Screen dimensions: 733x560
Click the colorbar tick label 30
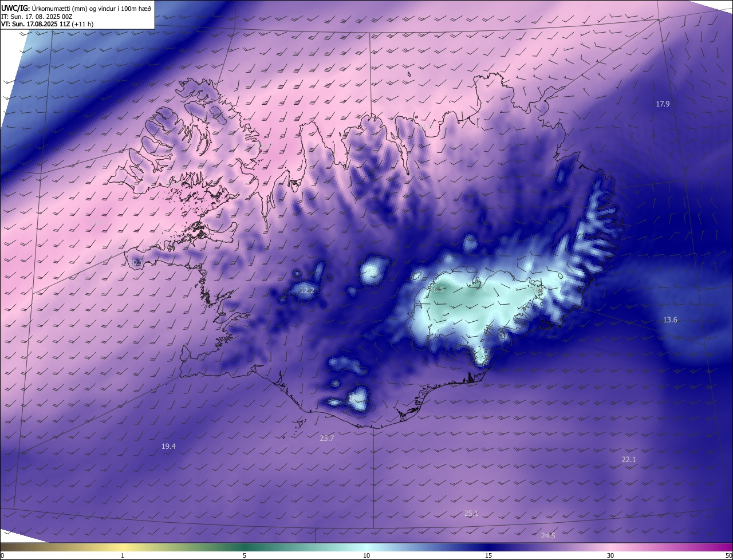click(610, 555)
